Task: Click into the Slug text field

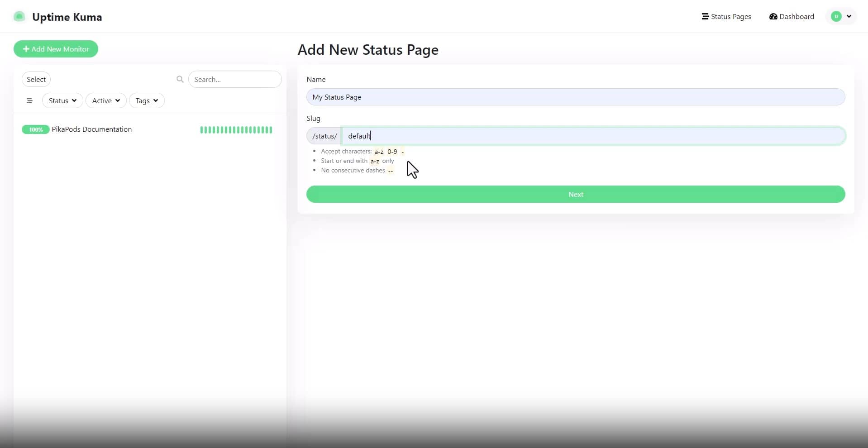Action: [x=593, y=136]
